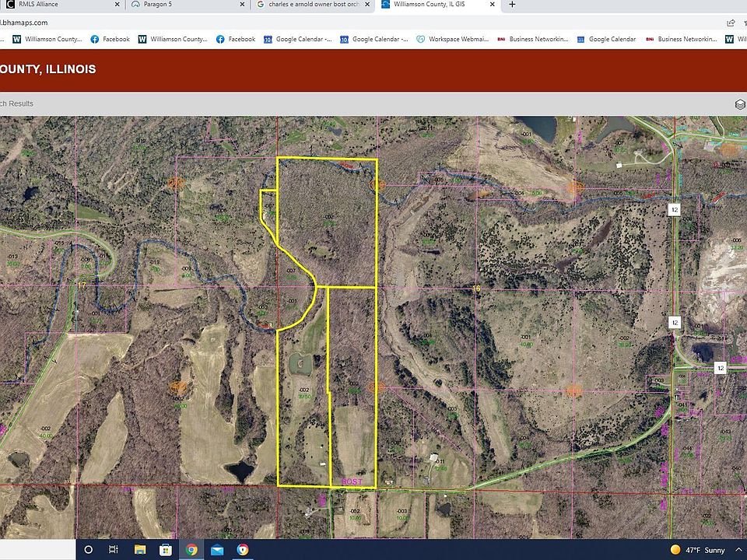Screen dimensions: 747x560
Task: Click the Cortana search circle
Action: pyautogui.click(x=89, y=549)
